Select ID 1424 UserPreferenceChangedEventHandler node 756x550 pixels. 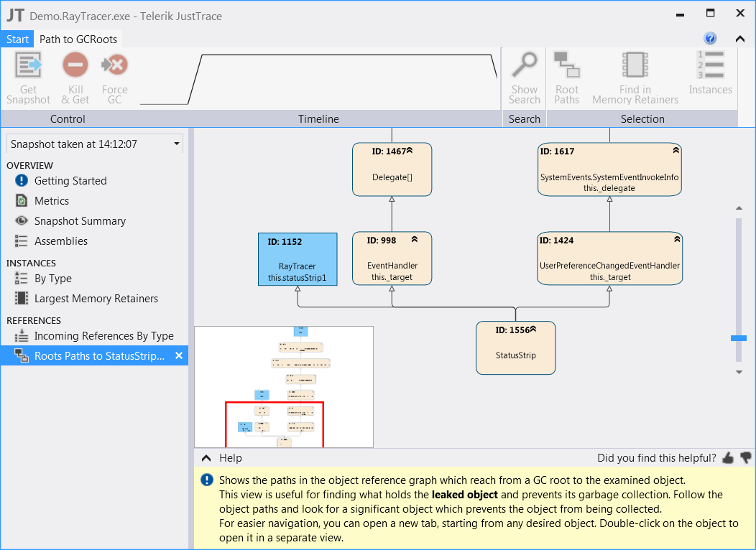[609, 258]
